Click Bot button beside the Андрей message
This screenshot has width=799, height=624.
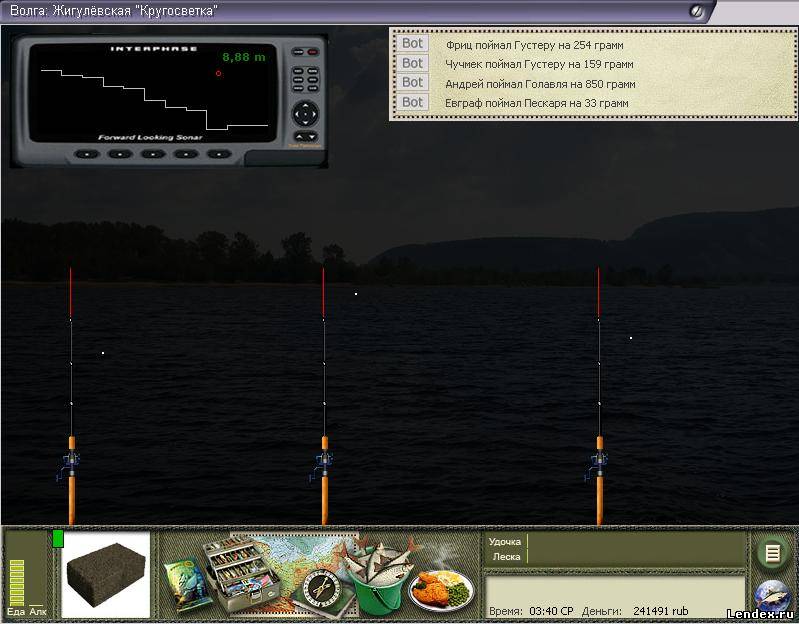[x=412, y=83]
